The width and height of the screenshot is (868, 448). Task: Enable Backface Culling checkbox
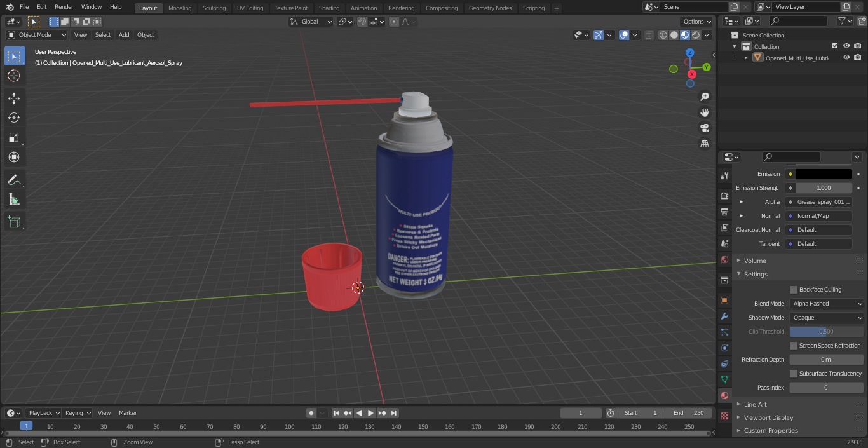click(x=794, y=290)
